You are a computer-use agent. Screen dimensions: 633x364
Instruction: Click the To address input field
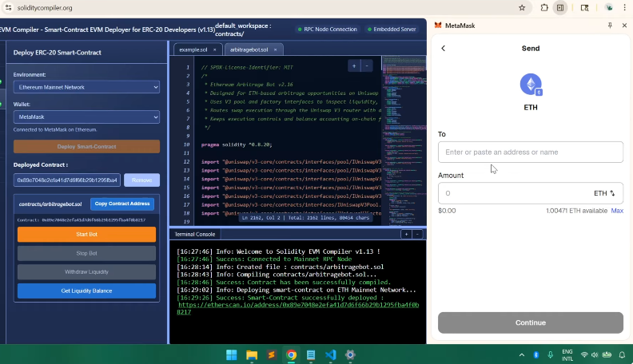click(530, 152)
